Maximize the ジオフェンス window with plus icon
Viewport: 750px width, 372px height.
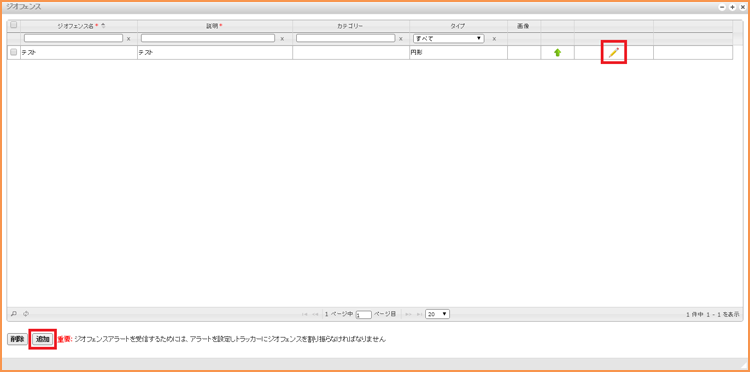[732, 7]
